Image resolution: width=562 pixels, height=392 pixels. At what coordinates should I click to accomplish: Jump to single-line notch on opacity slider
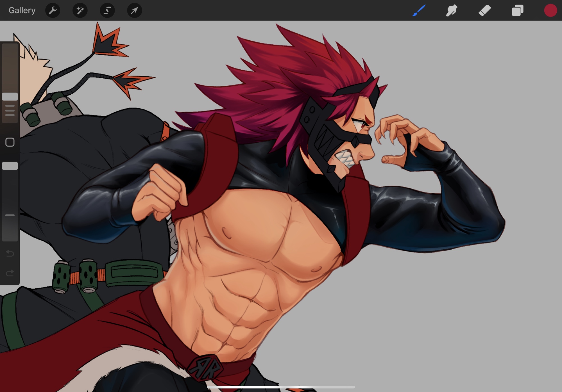10,215
